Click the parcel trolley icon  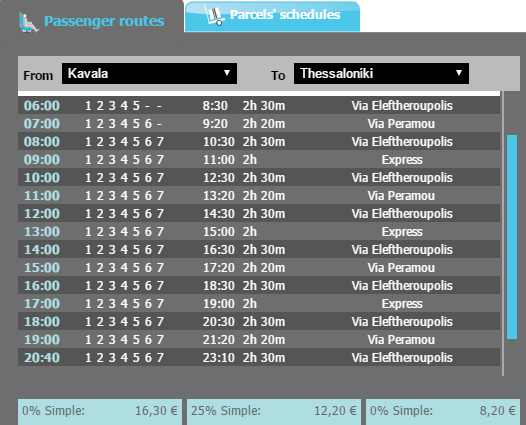coord(214,15)
